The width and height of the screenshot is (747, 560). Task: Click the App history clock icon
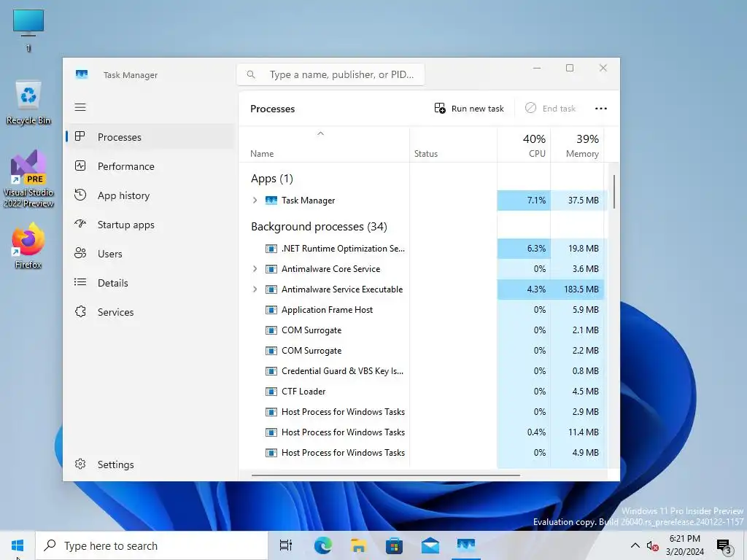[x=80, y=195]
